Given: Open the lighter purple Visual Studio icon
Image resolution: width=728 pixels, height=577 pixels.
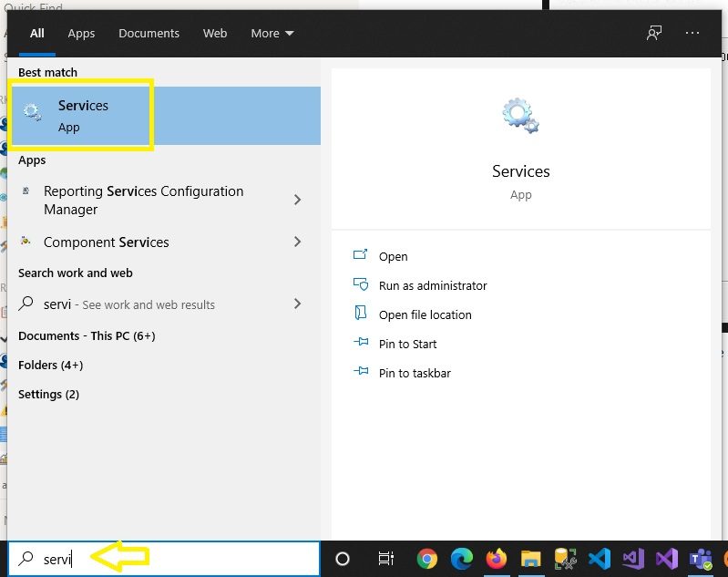Looking at the screenshot, I should point(633,559).
